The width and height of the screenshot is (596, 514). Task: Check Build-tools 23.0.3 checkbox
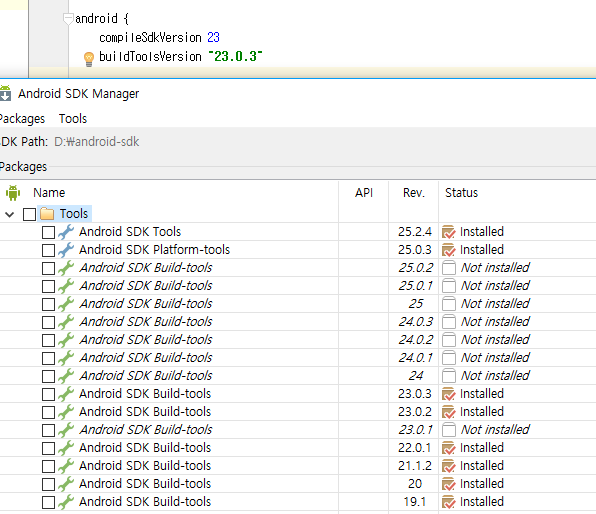48,394
